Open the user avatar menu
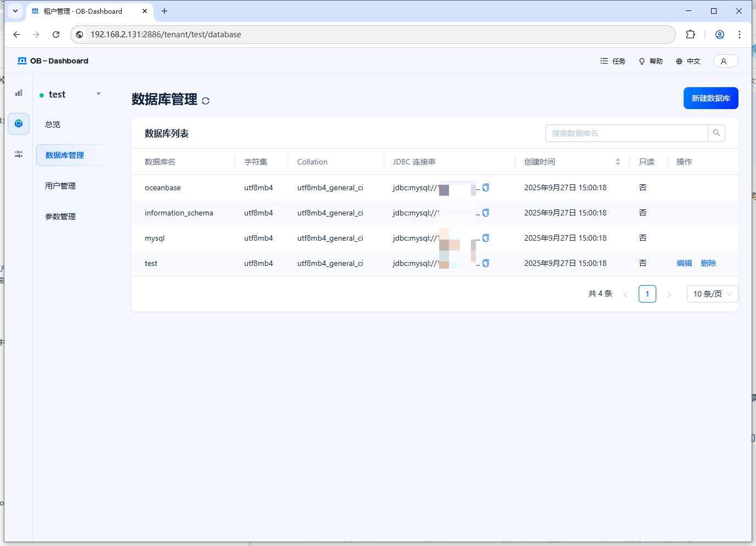Viewport: 756px width, 546px height. coord(725,61)
